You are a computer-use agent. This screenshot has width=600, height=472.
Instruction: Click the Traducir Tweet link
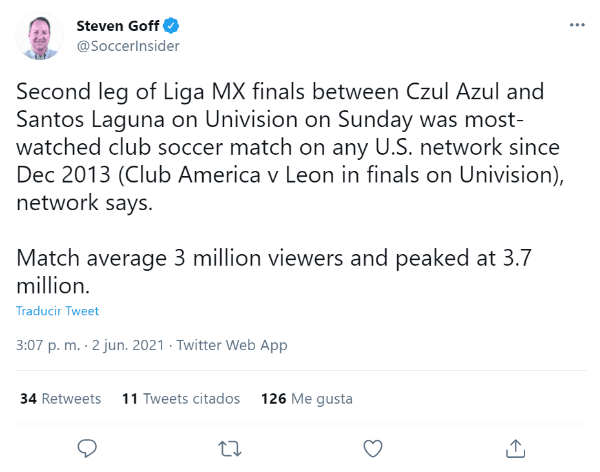(x=57, y=311)
